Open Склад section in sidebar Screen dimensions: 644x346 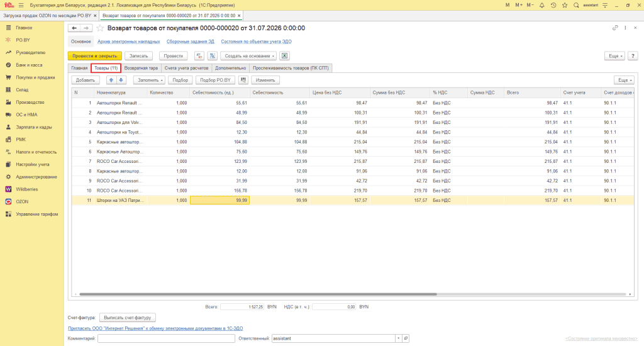(22, 89)
